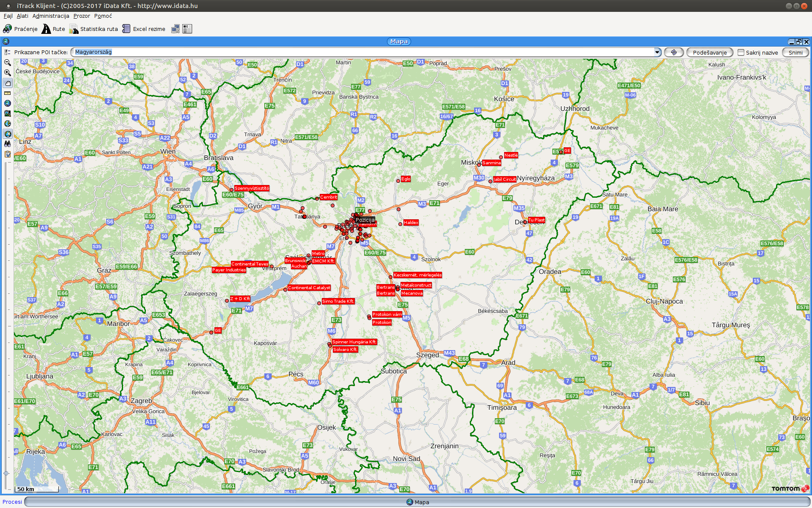Screen dimensions: 812x508
Task: Select the ruler distance measuring tool
Action: (x=7, y=93)
